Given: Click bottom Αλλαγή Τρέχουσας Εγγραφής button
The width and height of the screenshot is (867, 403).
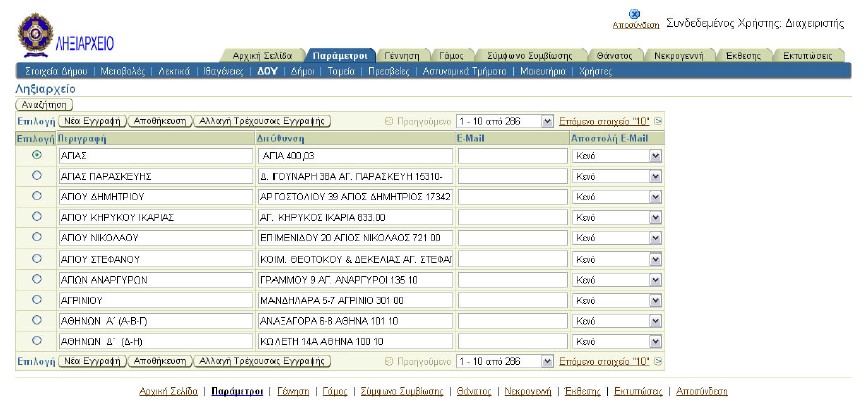Looking at the screenshot, I should coord(262,362).
